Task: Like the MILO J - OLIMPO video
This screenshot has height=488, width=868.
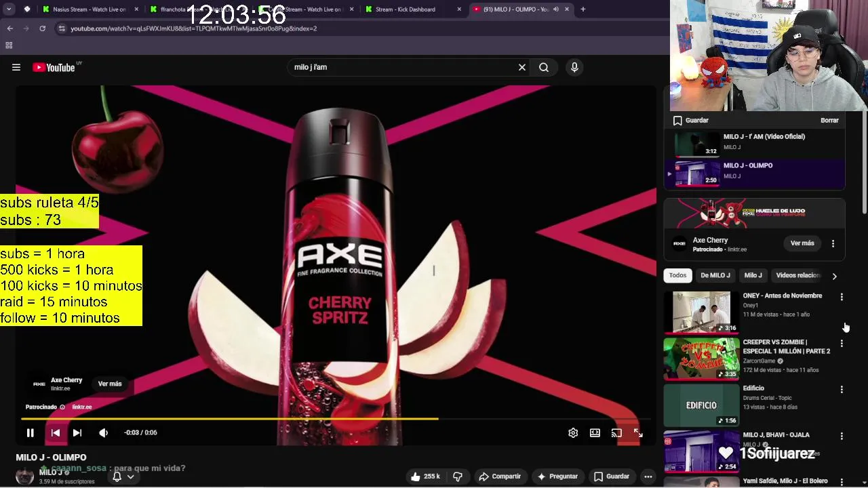Action: click(425, 476)
